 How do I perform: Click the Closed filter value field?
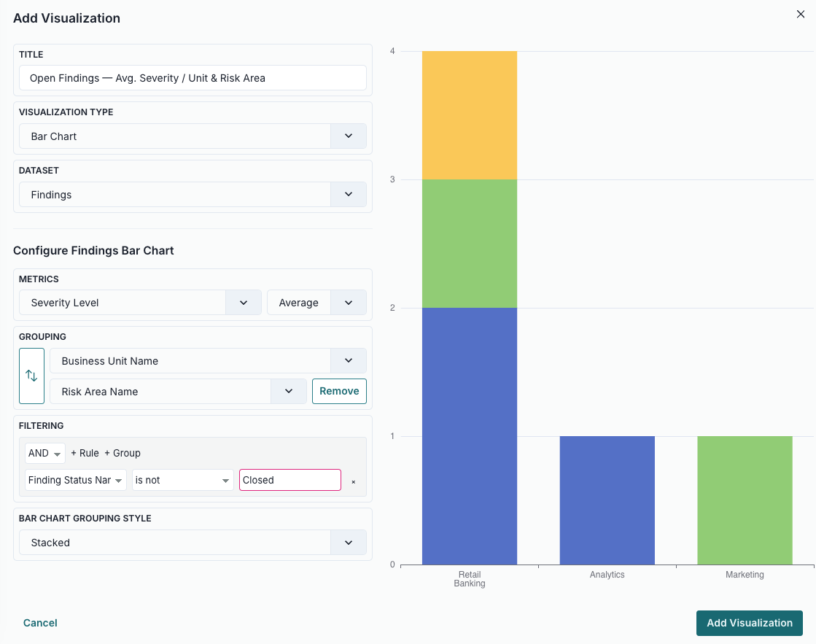click(290, 480)
